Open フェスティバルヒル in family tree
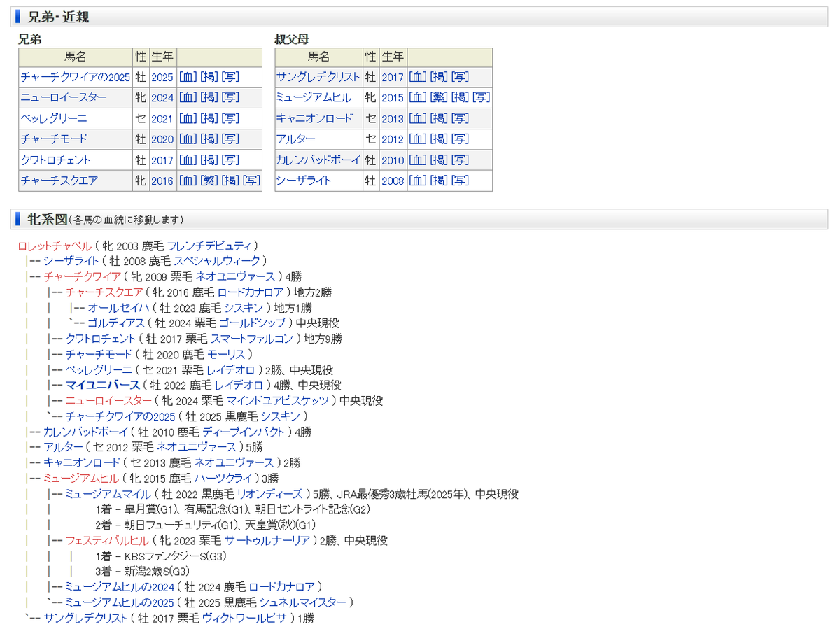Screen dimensions: 840x636 point(107,540)
